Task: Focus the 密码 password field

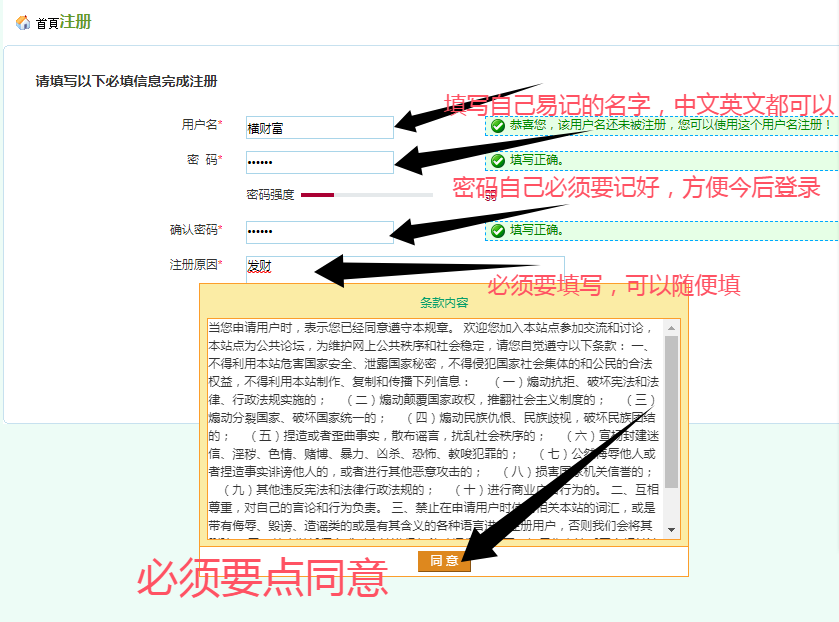Action: [x=319, y=162]
